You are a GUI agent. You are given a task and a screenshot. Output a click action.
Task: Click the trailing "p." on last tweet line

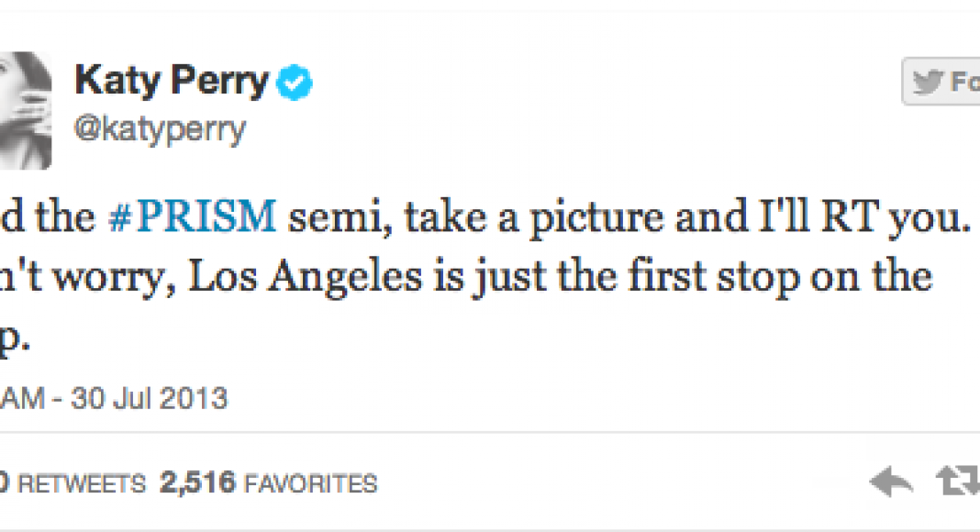(x=17, y=339)
